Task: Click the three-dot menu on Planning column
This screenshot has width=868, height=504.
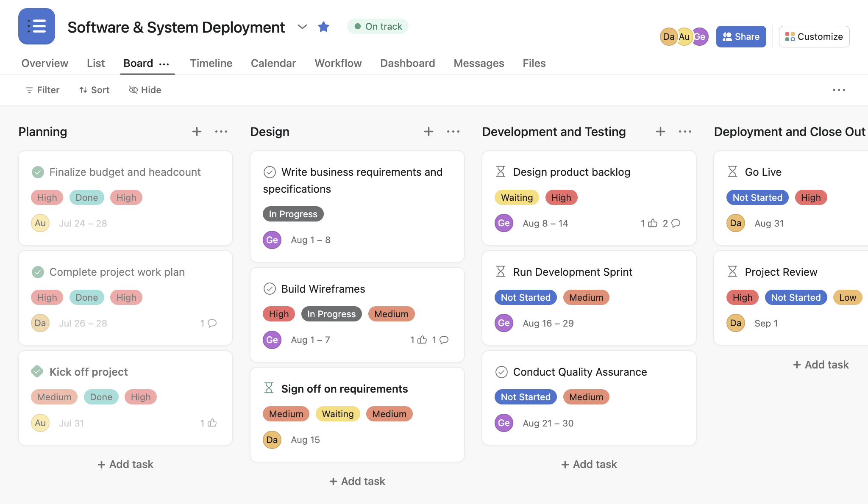Action: pyautogui.click(x=221, y=131)
